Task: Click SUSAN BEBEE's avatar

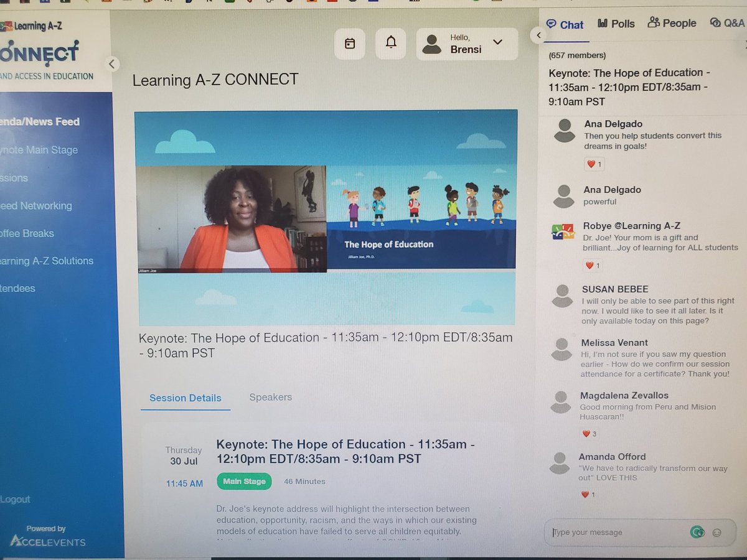Action: pyautogui.click(x=563, y=296)
